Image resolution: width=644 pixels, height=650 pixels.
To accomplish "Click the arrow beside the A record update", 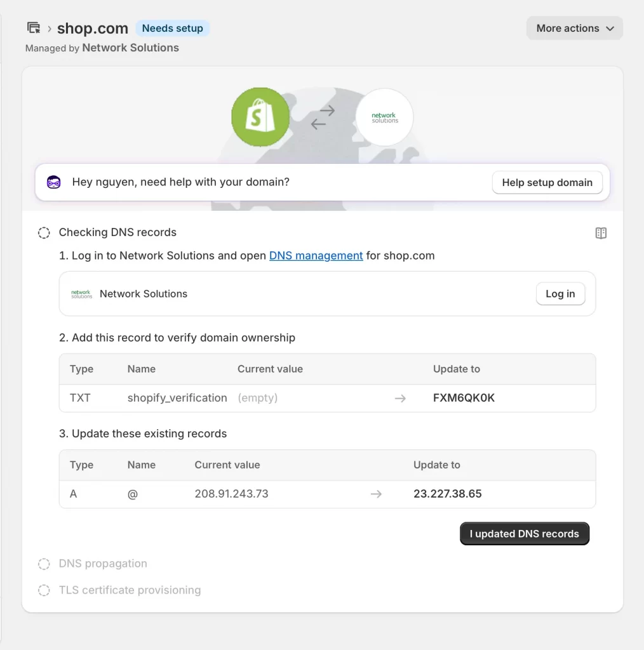I will (376, 494).
